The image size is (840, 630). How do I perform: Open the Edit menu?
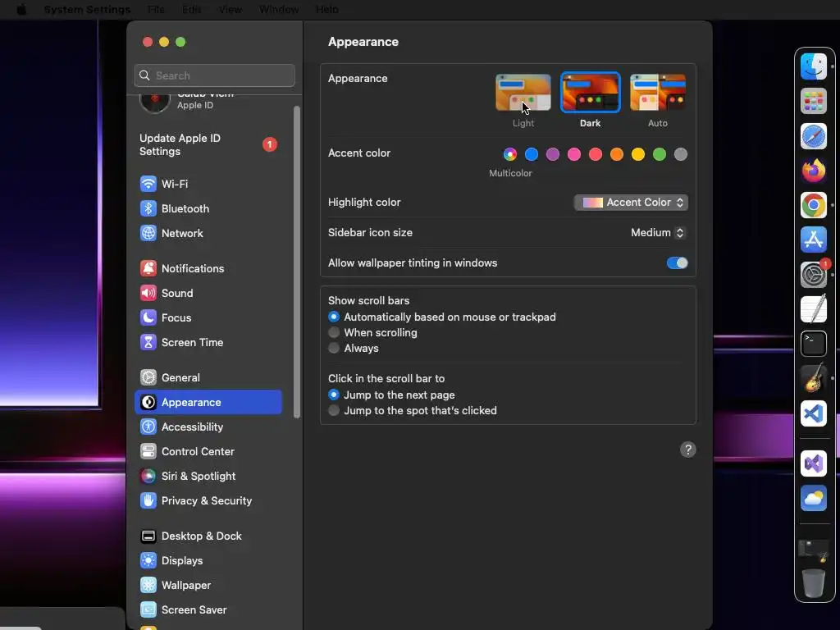point(191,10)
